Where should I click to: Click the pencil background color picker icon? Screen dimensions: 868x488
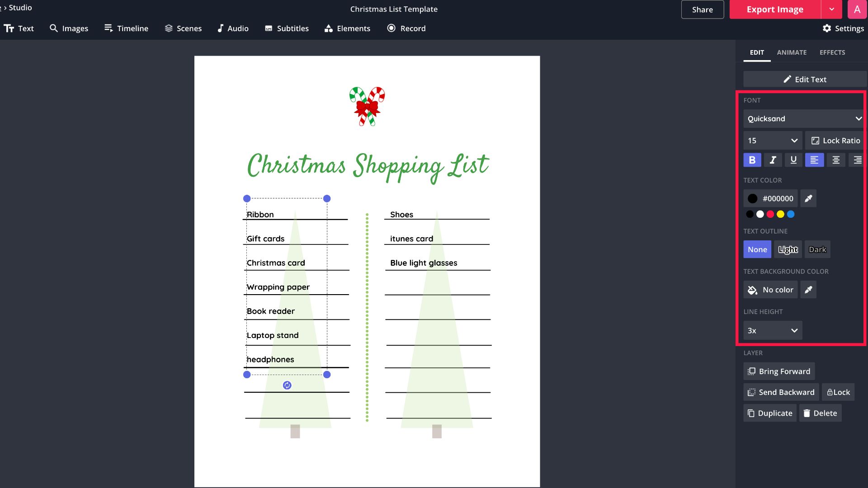pos(809,290)
